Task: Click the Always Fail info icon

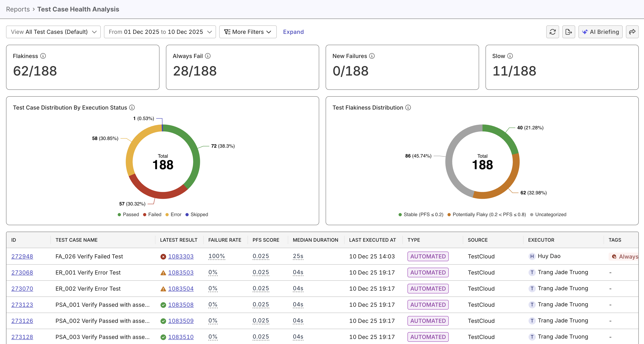Action: 208,56
